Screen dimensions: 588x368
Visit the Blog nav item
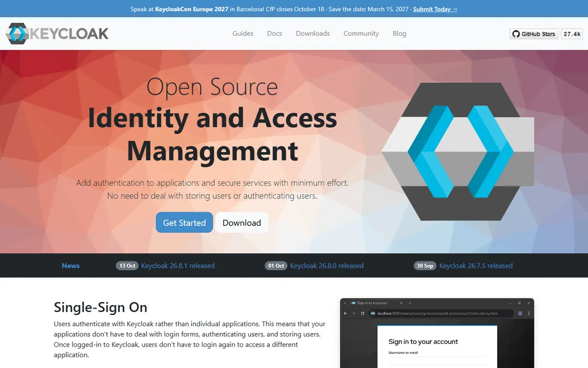399,33
